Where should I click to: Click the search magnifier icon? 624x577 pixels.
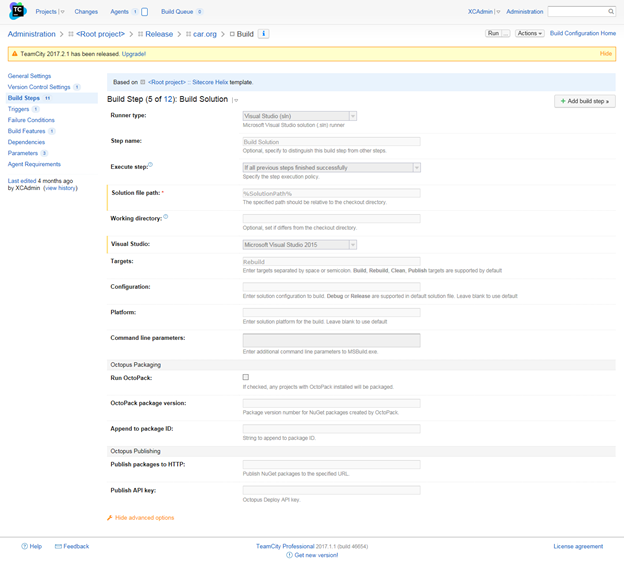coord(611,12)
